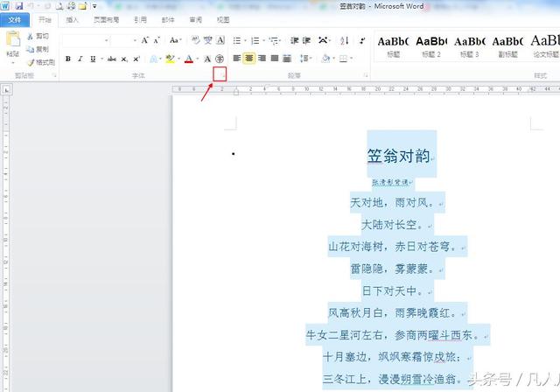The height and width of the screenshot is (392, 560).
Task: Click the Increase Indent icon
Action: click(x=306, y=41)
